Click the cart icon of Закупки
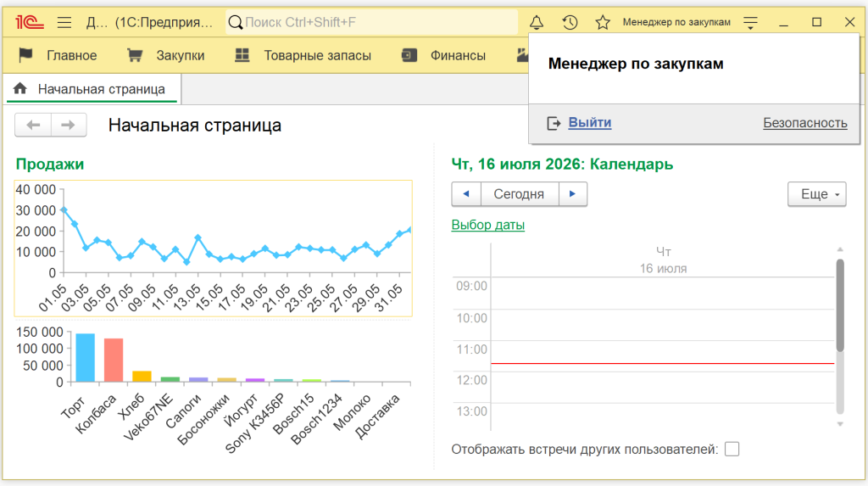The height and width of the screenshot is (486, 868). pos(135,55)
